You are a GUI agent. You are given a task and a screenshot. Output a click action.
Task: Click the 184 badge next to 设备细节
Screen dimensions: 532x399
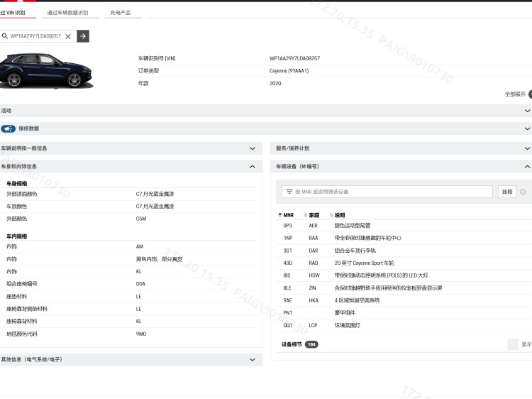pyautogui.click(x=311, y=344)
